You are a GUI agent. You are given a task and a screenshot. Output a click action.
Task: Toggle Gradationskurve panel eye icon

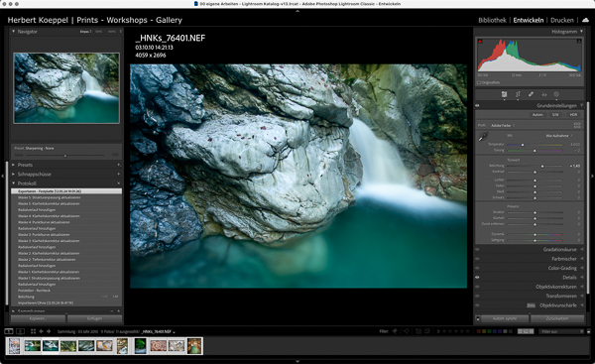pyautogui.click(x=477, y=249)
